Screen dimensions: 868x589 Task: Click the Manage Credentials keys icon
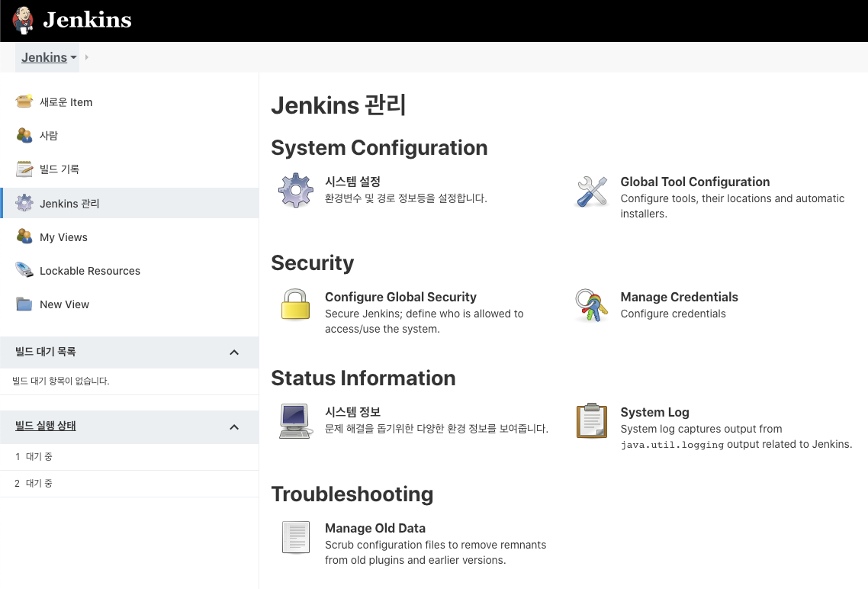(591, 305)
